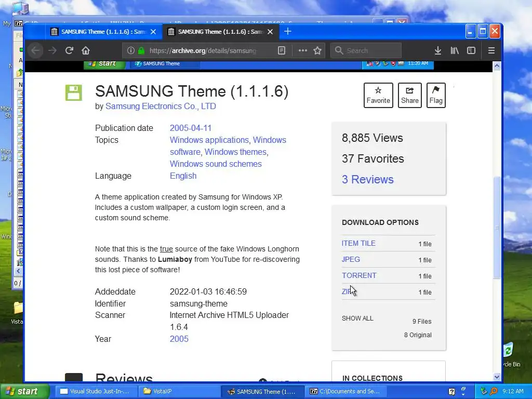The width and height of the screenshot is (532, 399).
Task: Click the help question mark tray icon
Action: pos(451,392)
